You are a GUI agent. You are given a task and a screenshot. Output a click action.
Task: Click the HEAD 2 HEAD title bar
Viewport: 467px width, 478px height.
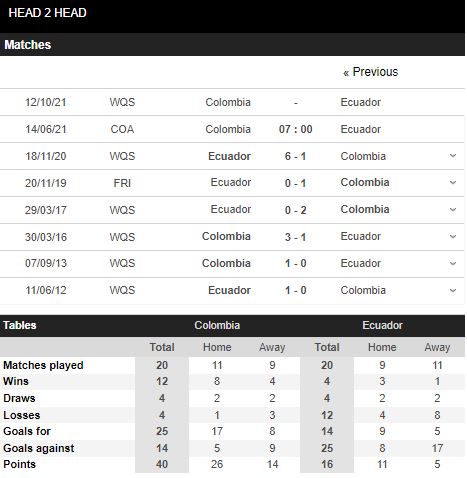[232, 16]
